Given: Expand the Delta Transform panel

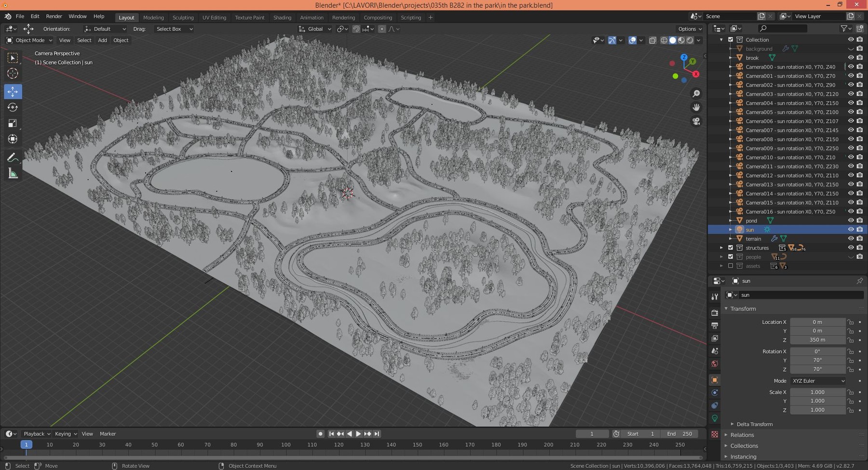Looking at the screenshot, I should (x=754, y=424).
